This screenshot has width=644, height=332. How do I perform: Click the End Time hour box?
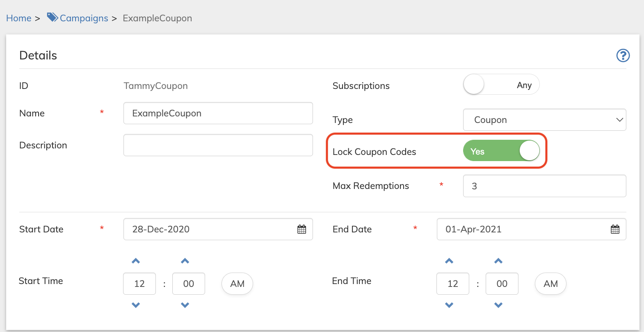pyautogui.click(x=453, y=284)
